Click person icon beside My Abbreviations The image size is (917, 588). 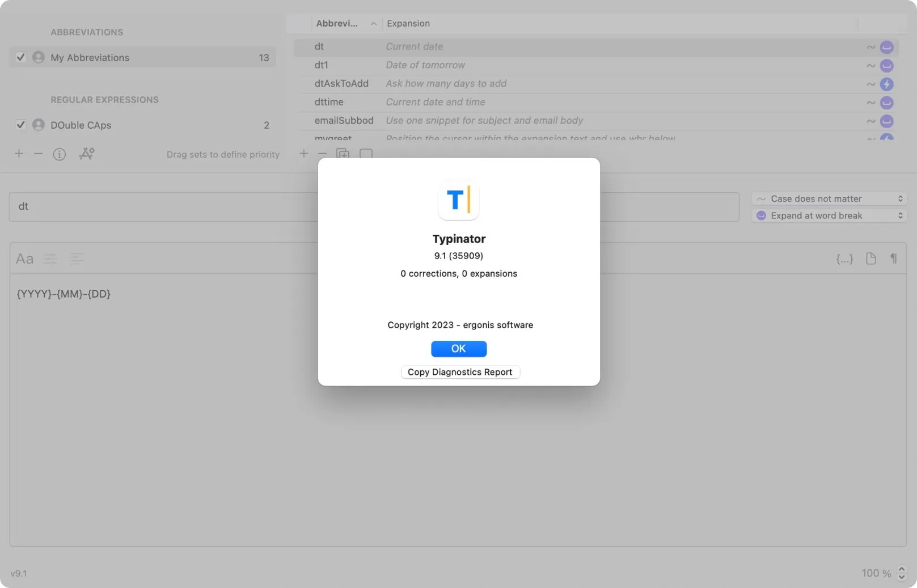click(x=39, y=57)
